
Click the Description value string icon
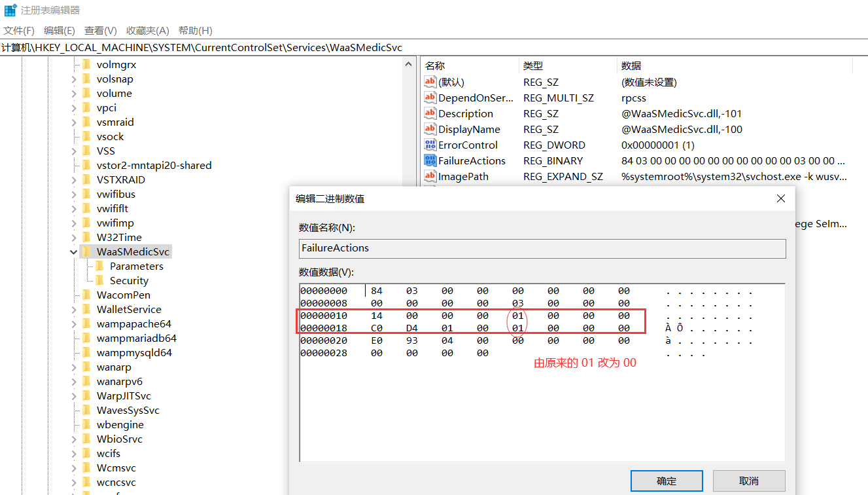coord(430,113)
